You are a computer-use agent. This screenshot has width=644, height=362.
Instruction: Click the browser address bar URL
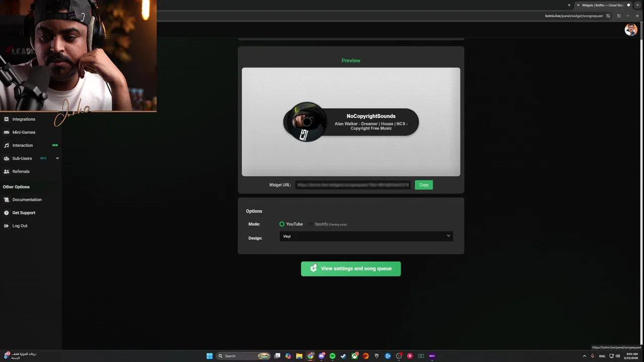click(x=574, y=16)
